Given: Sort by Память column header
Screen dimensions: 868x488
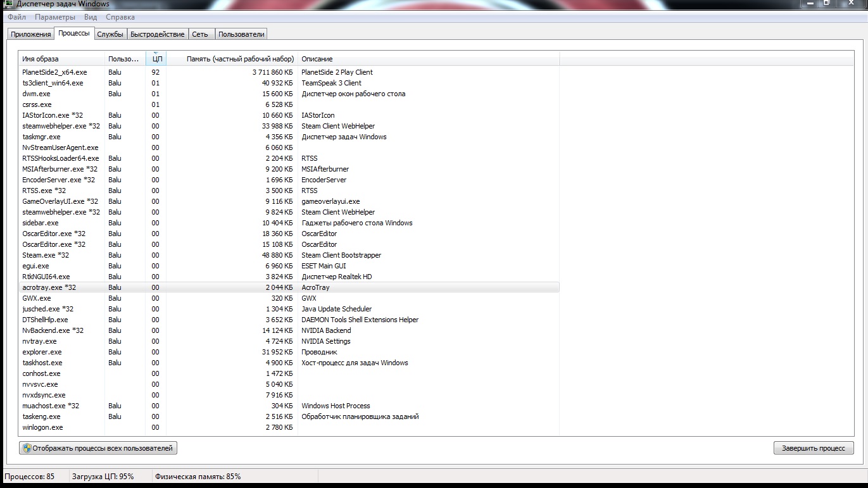Looking at the screenshot, I should click(233, 59).
